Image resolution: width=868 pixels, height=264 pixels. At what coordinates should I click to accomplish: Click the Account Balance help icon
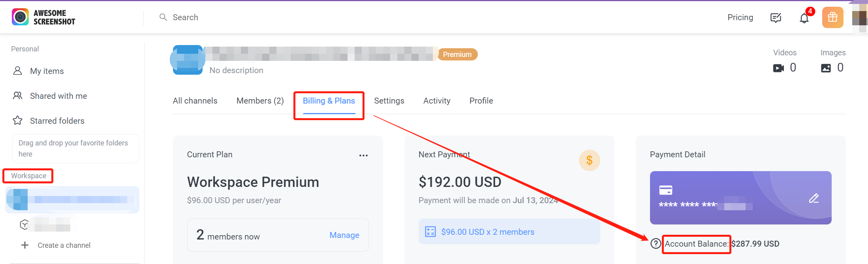click(x=656, y=243)
